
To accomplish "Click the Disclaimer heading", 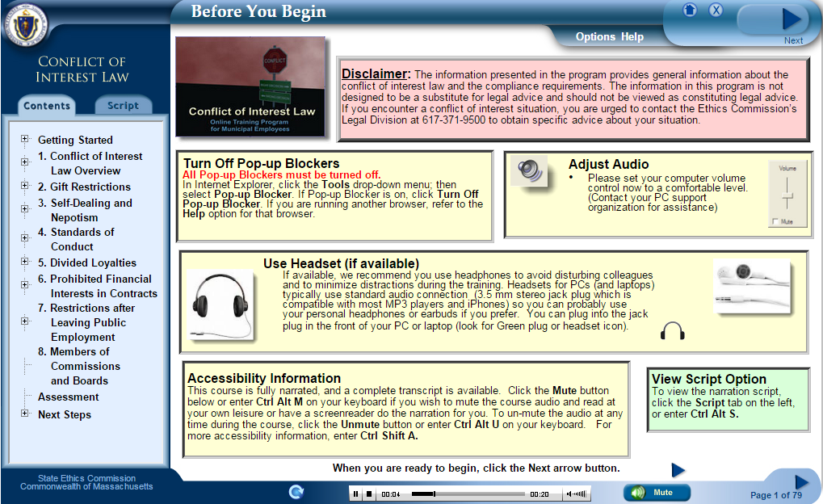I will click(x=376, y=73).
